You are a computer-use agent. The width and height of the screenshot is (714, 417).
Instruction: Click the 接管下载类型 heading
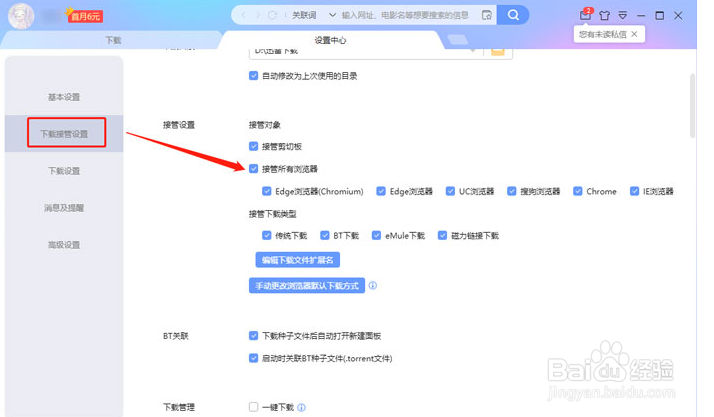tap(272, 214)
